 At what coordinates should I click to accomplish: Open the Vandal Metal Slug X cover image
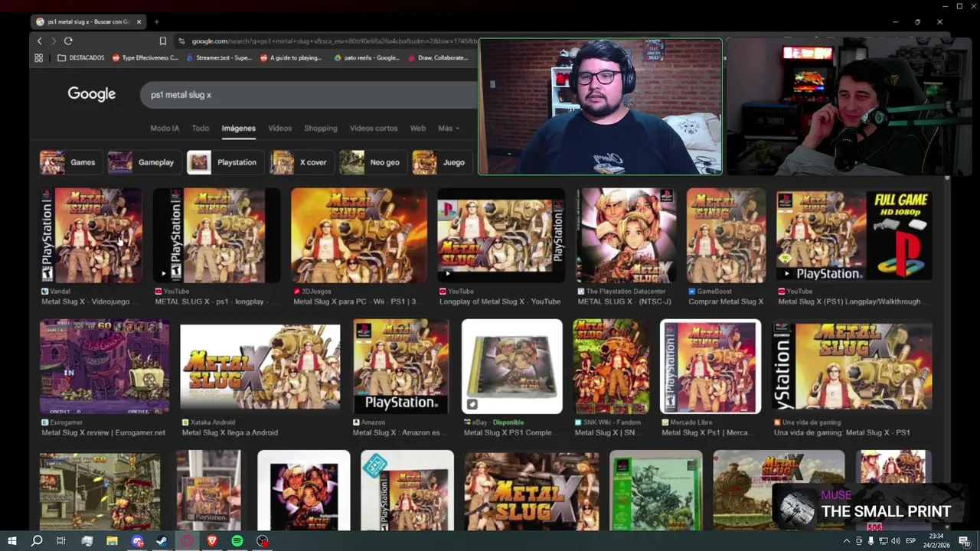[x=91, y=236]
